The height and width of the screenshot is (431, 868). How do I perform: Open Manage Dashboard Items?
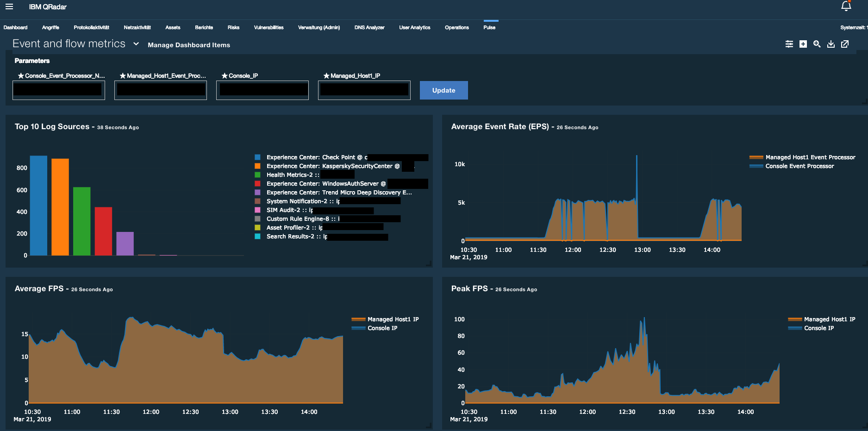(x=189, y=45)
